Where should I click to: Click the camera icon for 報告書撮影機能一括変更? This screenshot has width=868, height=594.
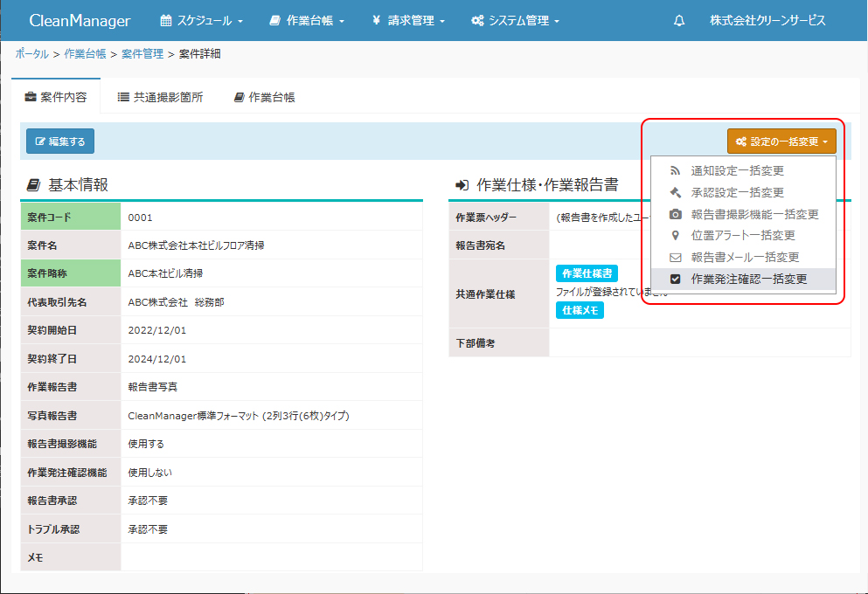click(x=675, y=215)
